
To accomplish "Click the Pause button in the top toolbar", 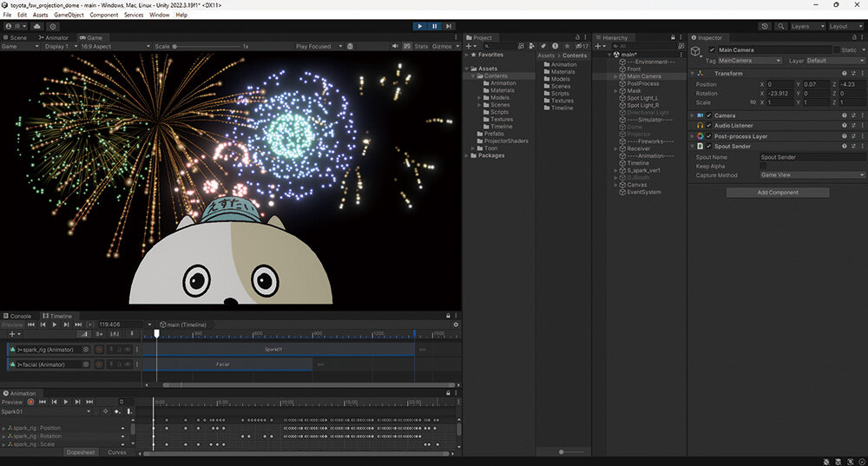I will 434,26.
